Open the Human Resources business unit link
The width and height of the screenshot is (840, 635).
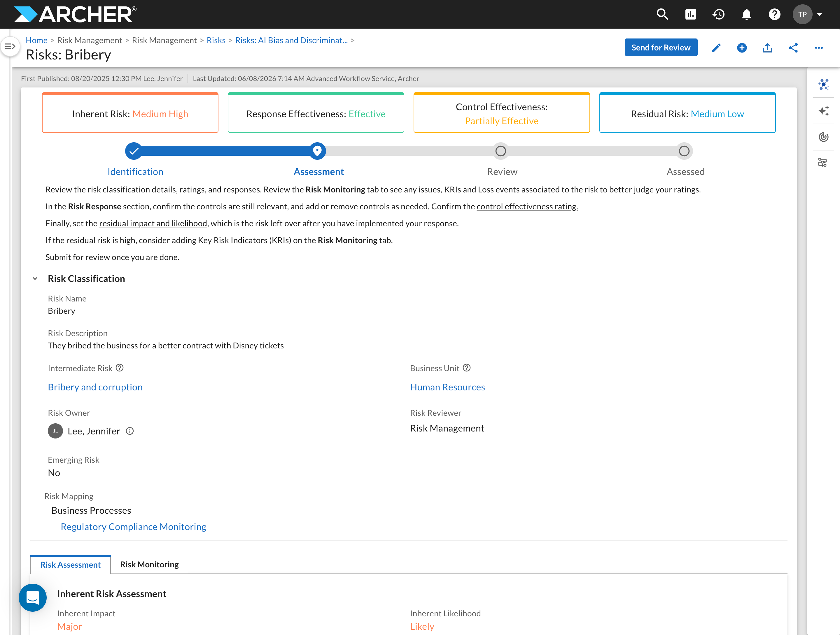tap(447, 387)
